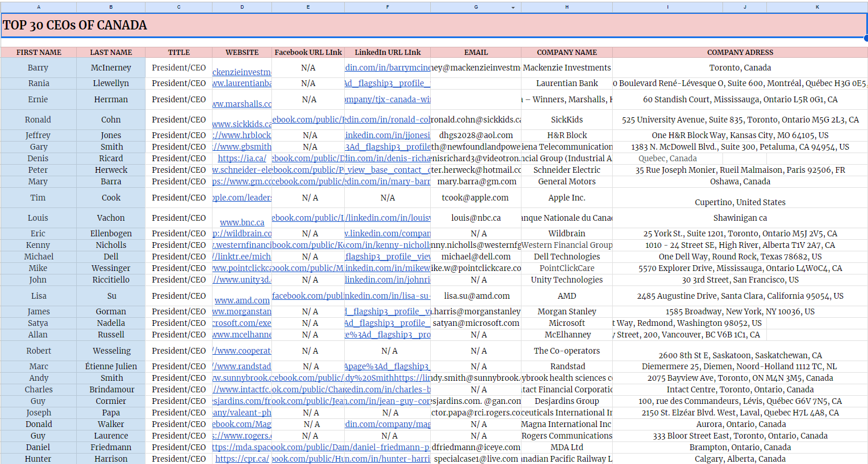Select the 'H&R Block' company cell
868x464 pixels.
click(x=567, y=135)
